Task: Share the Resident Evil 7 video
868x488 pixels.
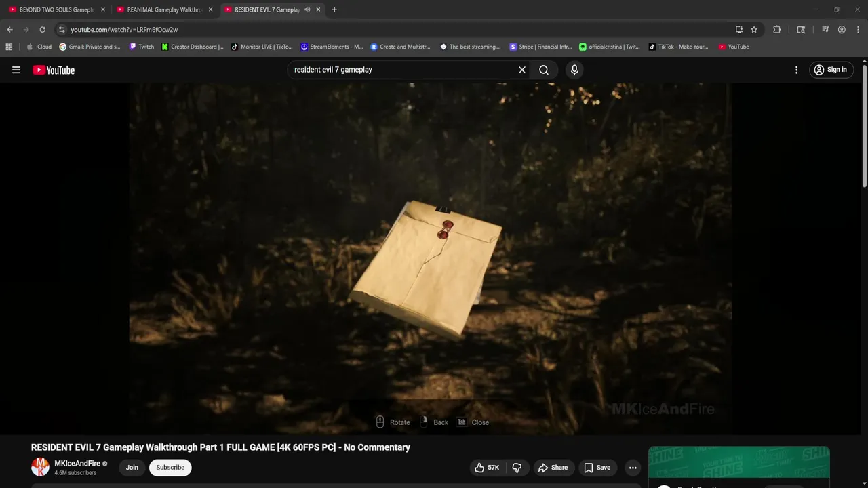Action: 553,468
